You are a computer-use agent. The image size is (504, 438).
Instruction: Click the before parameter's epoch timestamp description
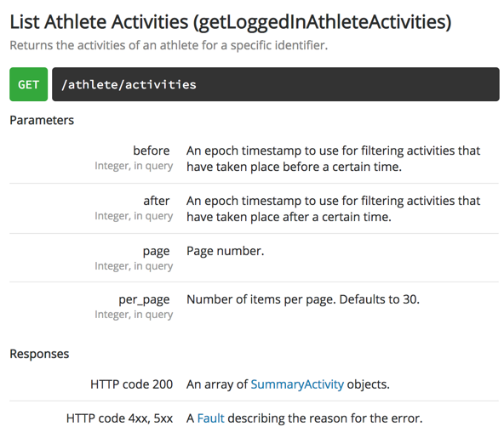(x=334, y=159)
